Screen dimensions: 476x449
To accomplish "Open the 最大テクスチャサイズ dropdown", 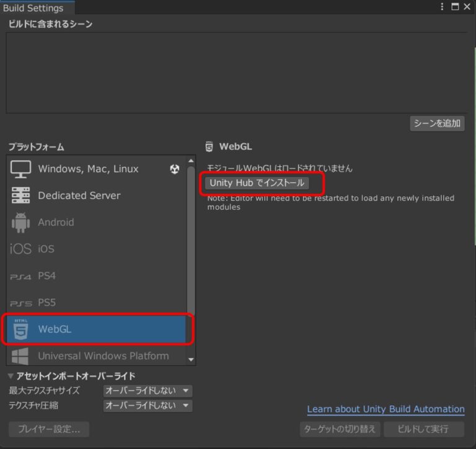I will tap(148, 391).
